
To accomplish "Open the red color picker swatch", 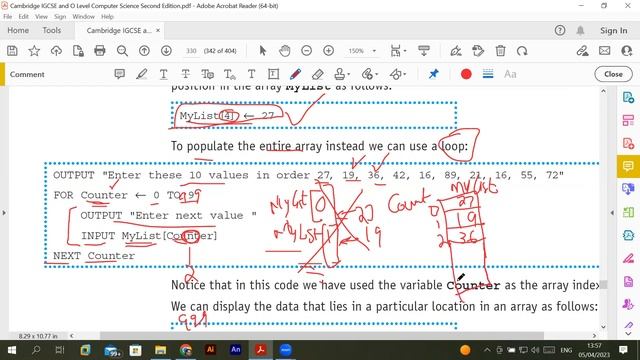I will (466, 74).
